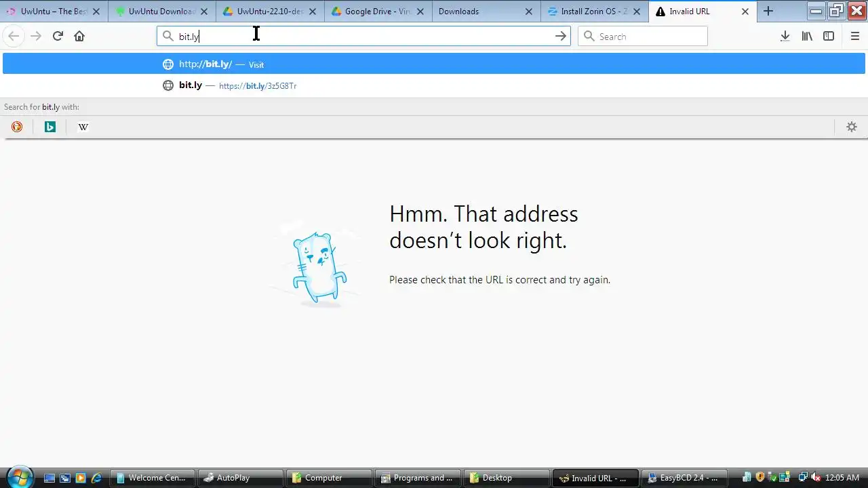Open the downloads panel arrow
868x488 pixels.
(785, 36)
